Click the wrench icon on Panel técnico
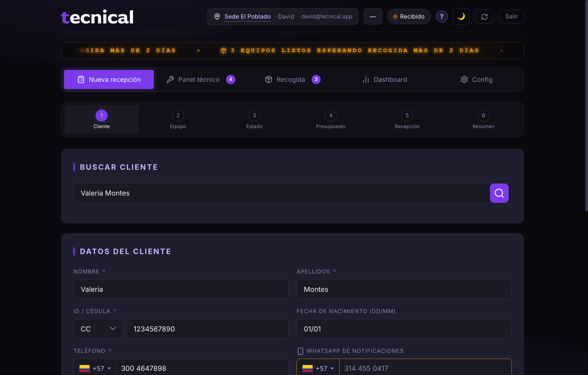This screenshot has width=588, height=375. 170,79
